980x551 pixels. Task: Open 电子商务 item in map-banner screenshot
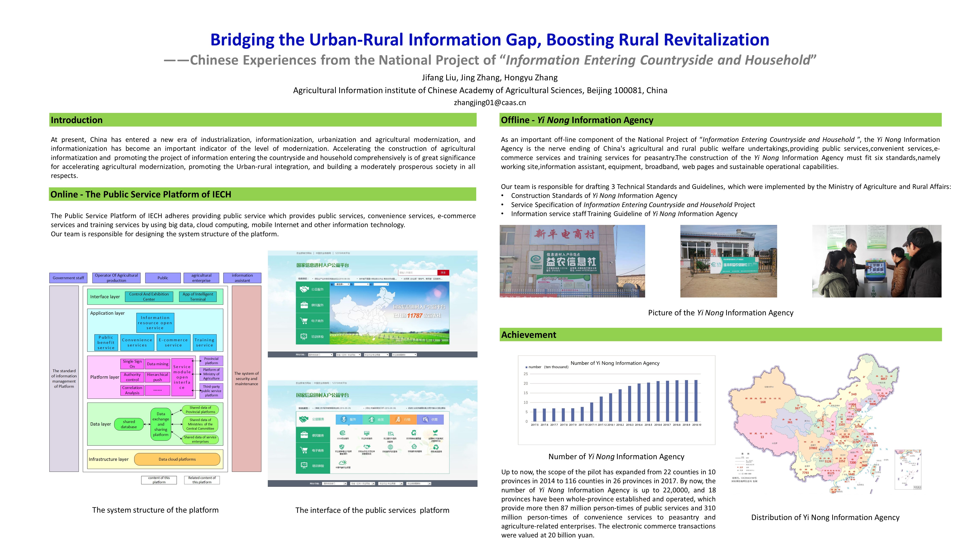[313, 321]
